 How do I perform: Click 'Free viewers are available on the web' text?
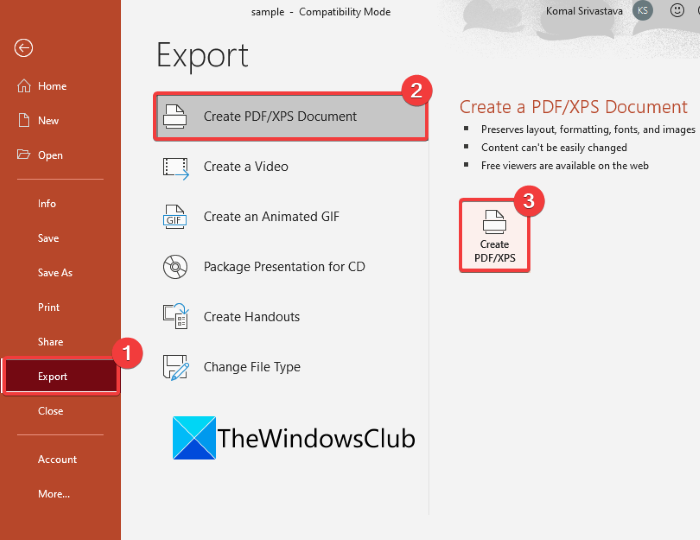tap(564, 166)
